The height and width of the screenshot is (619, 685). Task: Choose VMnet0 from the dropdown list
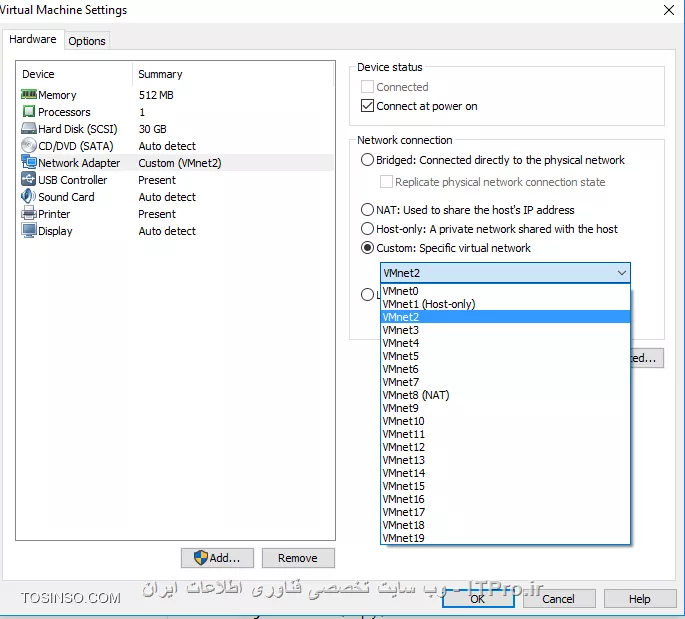coord(505,291)
